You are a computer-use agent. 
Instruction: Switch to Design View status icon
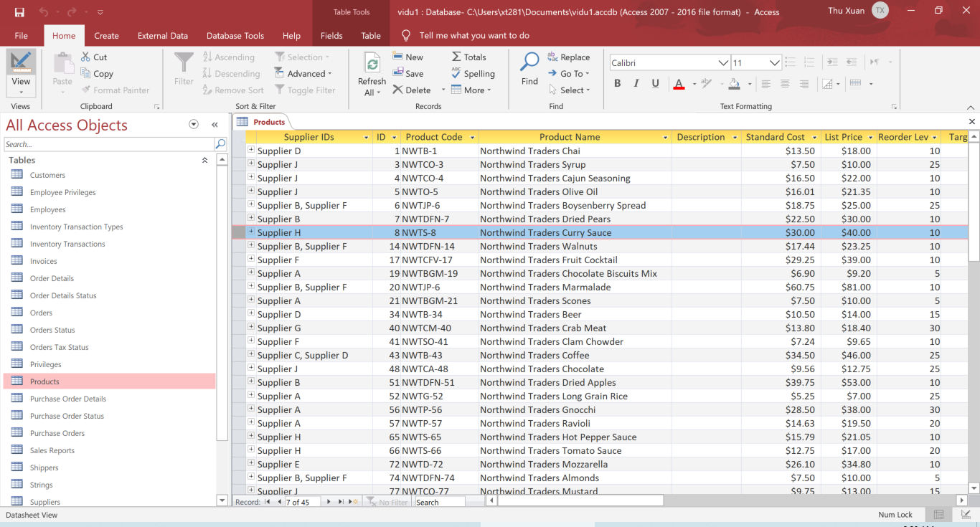point(966,515)
